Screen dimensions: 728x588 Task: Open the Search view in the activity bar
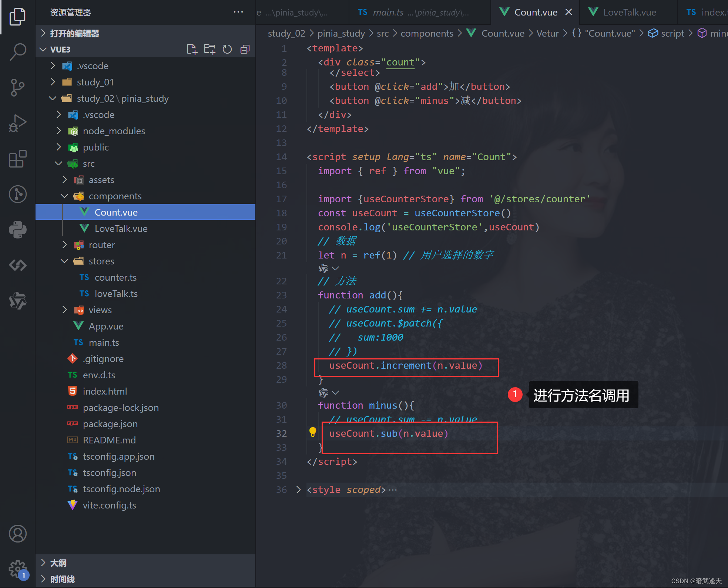17,52
